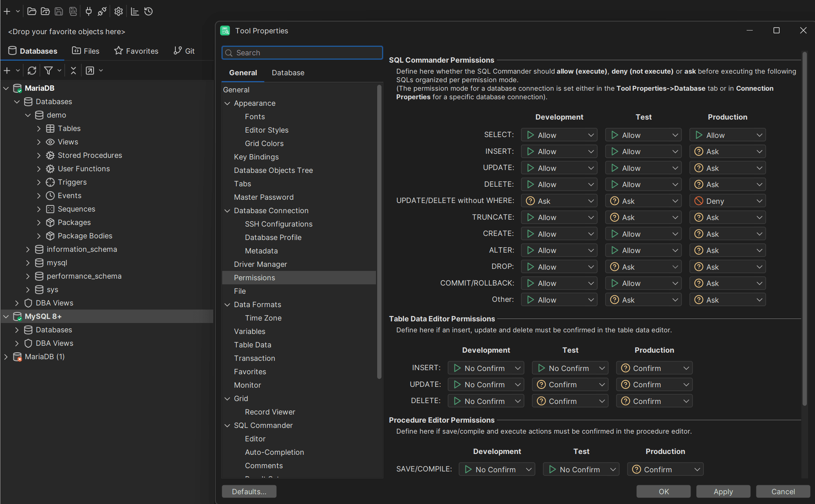Click the Save All icon
The width and height of the screenshot is (815, 504).
coord(73,11)
